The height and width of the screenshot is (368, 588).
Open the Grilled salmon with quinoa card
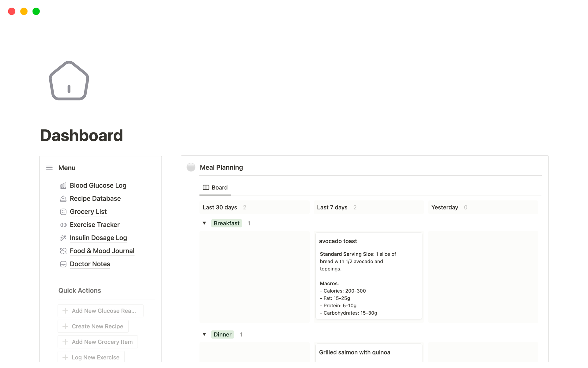pos(354,352)
